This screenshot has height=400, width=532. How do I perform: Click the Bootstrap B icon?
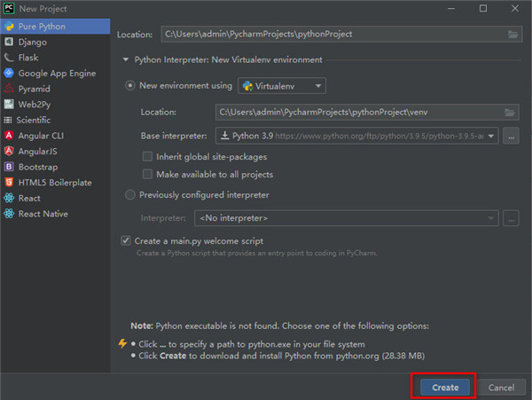tap(9, 167)
